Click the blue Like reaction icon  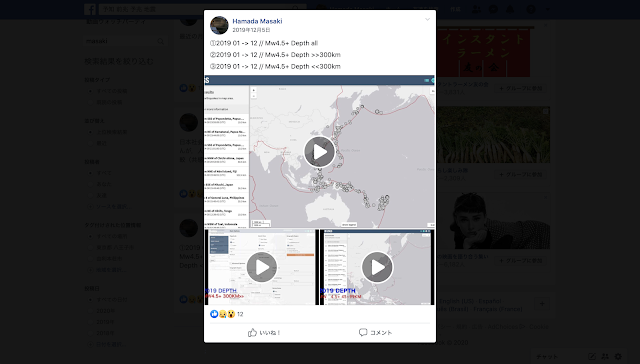click(214, 314)
